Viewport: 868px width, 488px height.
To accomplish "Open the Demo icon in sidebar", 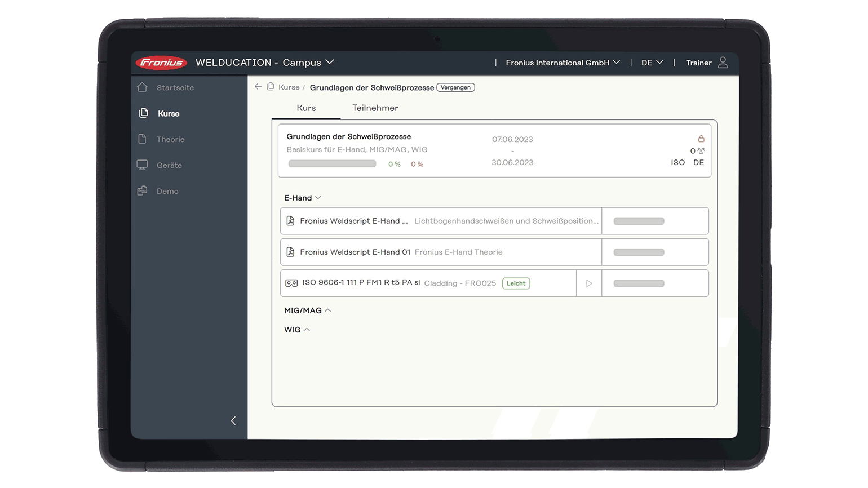I will point(142,191).
